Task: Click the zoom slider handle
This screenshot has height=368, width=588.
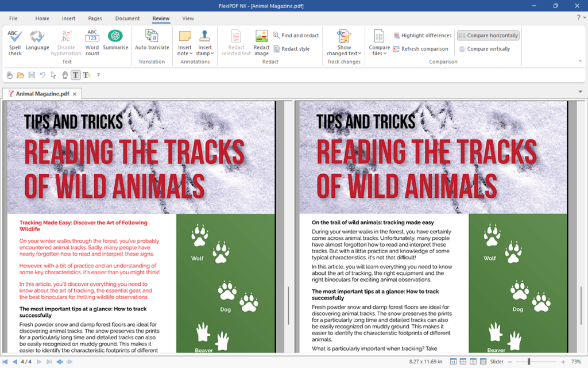Action: [529, 362]
